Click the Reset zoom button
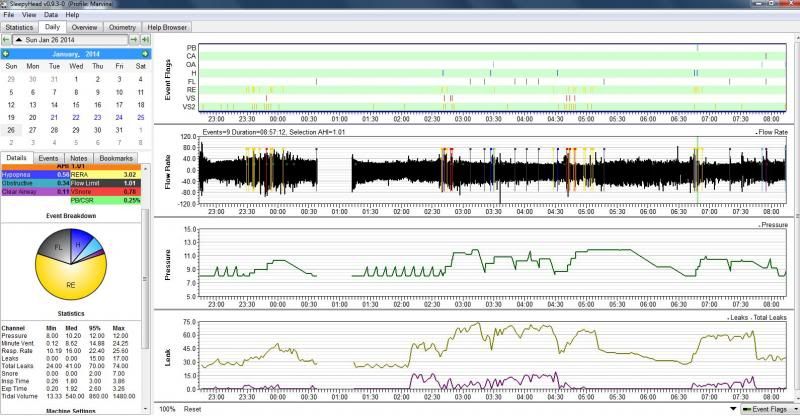The height and width of the screenshot is (416, 800). 192,409
